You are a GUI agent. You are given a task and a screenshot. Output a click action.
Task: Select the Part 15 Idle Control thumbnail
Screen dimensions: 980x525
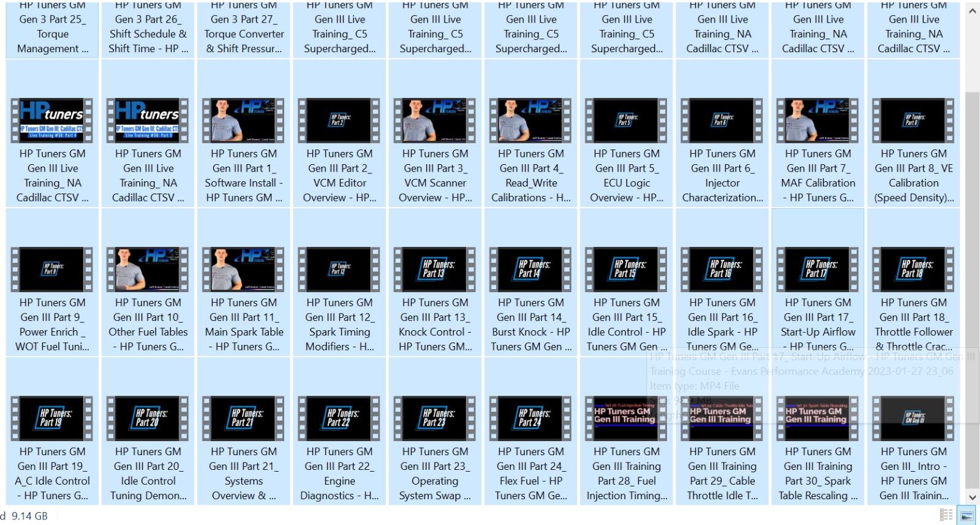pos(626,270)
